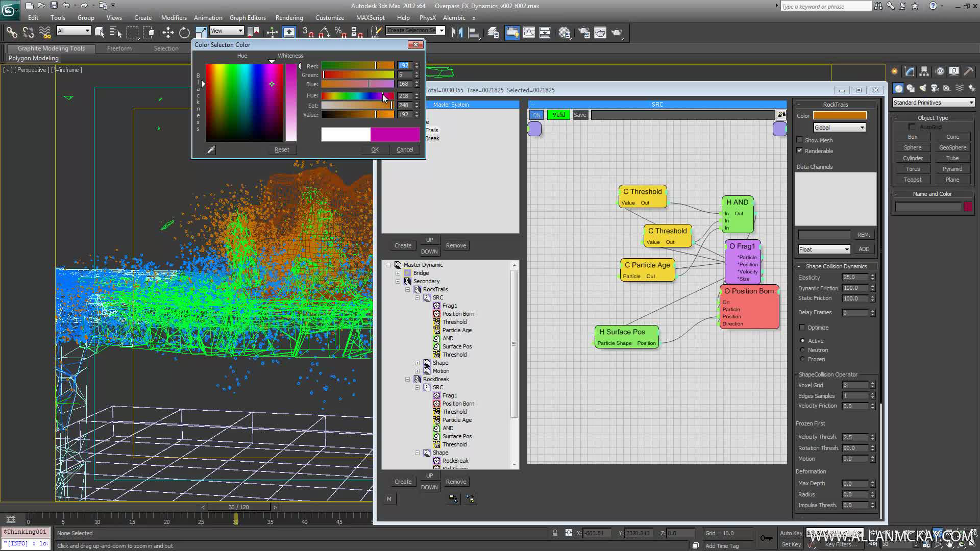980x551 pixels.
Task: Click Reset in Color Selector dialog
Action: [x=282, y=149]
